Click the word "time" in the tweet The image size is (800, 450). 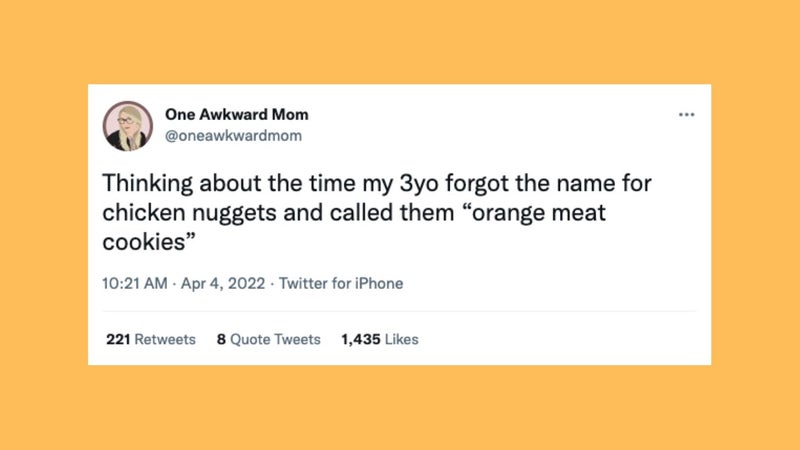point(335,185)
